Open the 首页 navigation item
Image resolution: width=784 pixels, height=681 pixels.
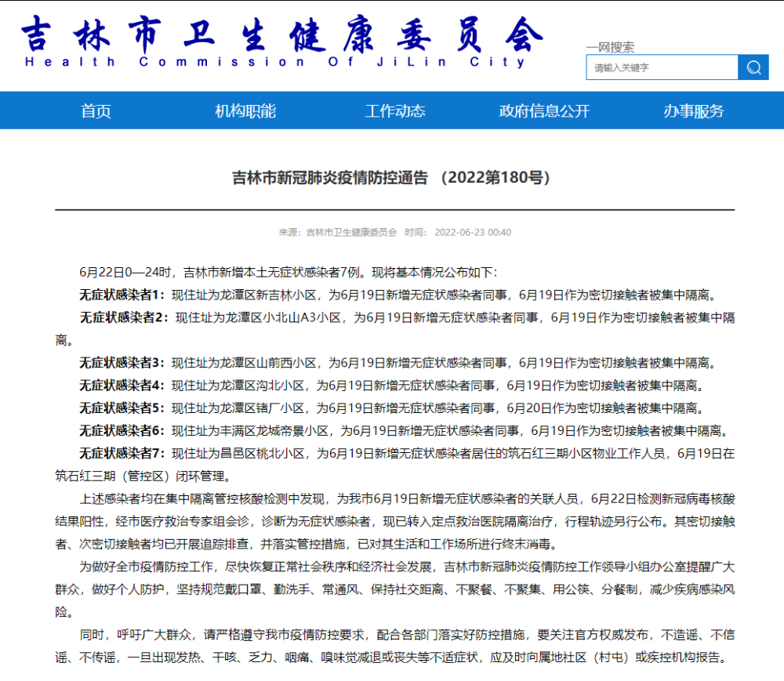coord(96,111)
